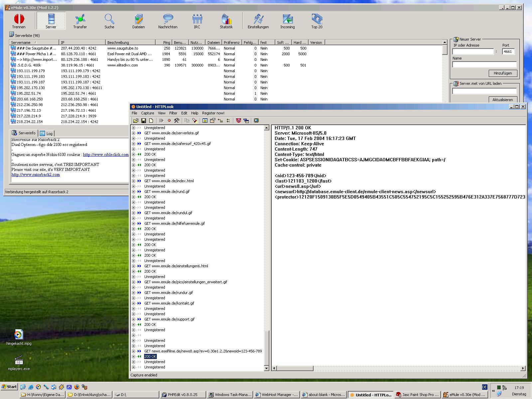Expand GET www.emule.de/safersurf_420x45.gif node

pos(133,144)
